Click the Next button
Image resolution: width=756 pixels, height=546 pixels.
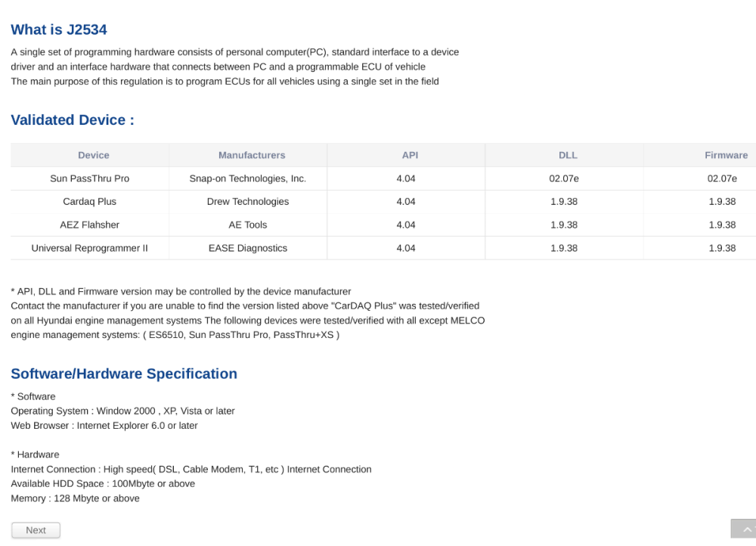pyautogui.click(x=36, y=530)
